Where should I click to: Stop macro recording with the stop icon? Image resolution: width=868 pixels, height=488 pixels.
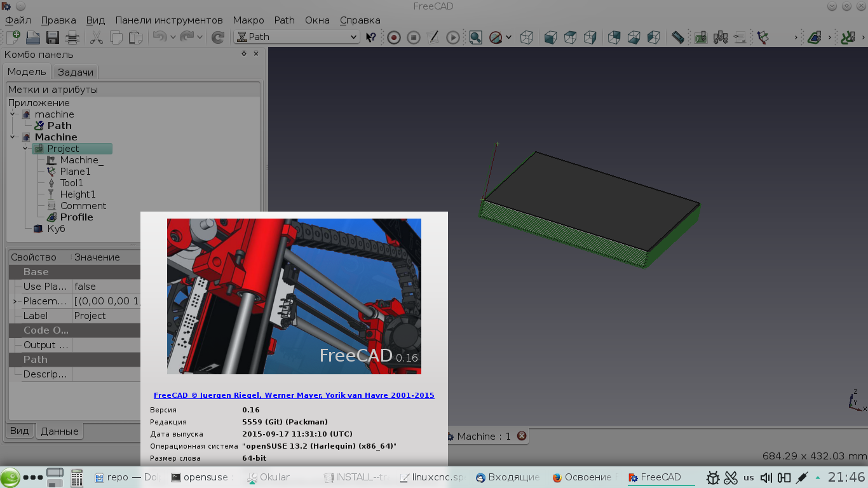pyautogui.click(x=414, y=37)
